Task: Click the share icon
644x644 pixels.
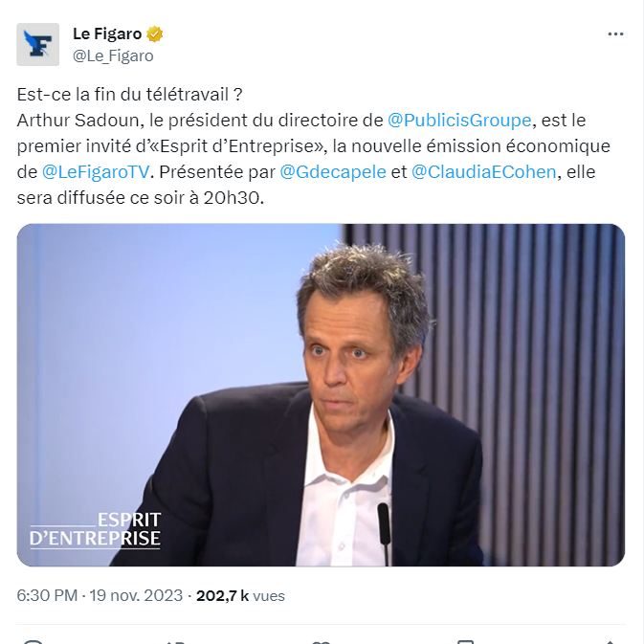Action: 610,641
